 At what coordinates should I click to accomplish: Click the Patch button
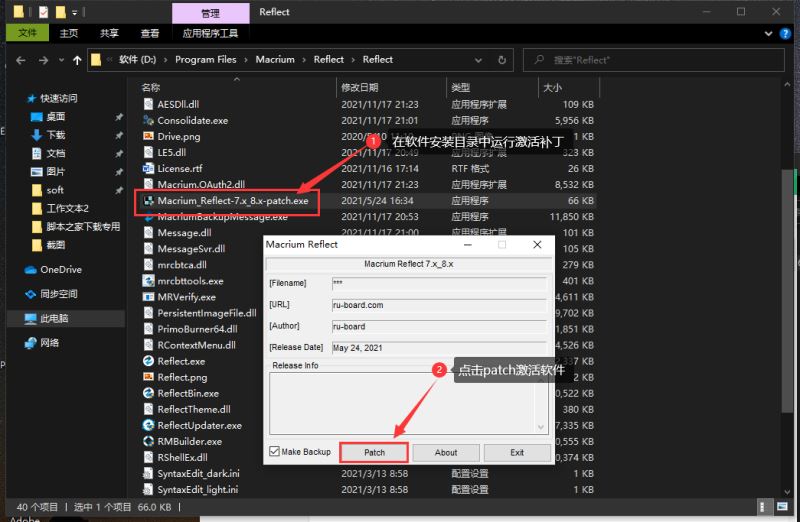coord(374,453)
